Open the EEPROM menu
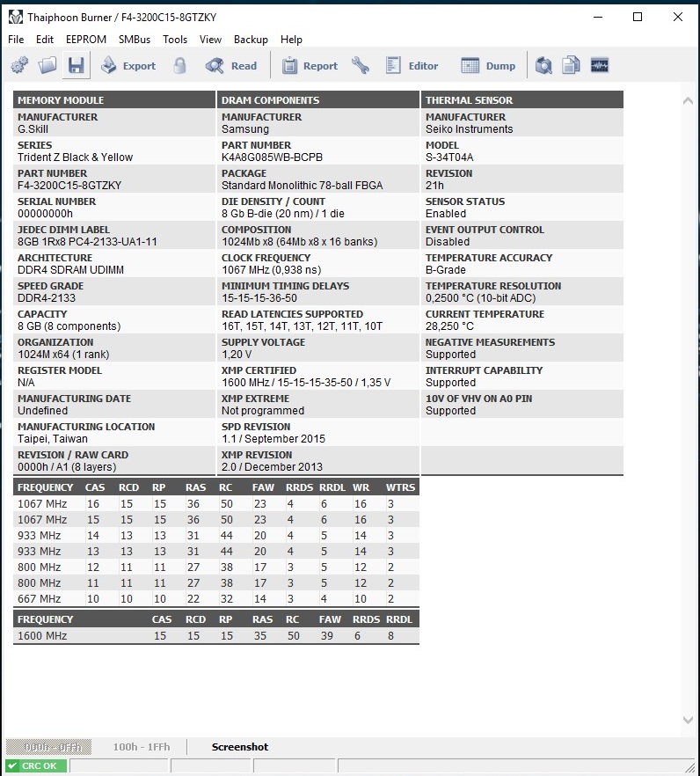This screenshot has width=700, height=776. [86, 40]
